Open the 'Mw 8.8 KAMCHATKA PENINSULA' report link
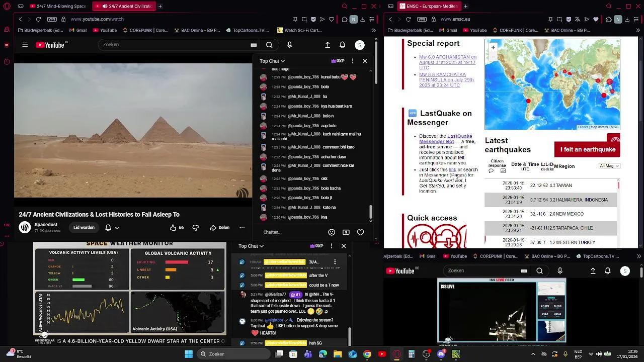This screenshot has width=644, height=362. pyautogui.click(x=446, y=80)
